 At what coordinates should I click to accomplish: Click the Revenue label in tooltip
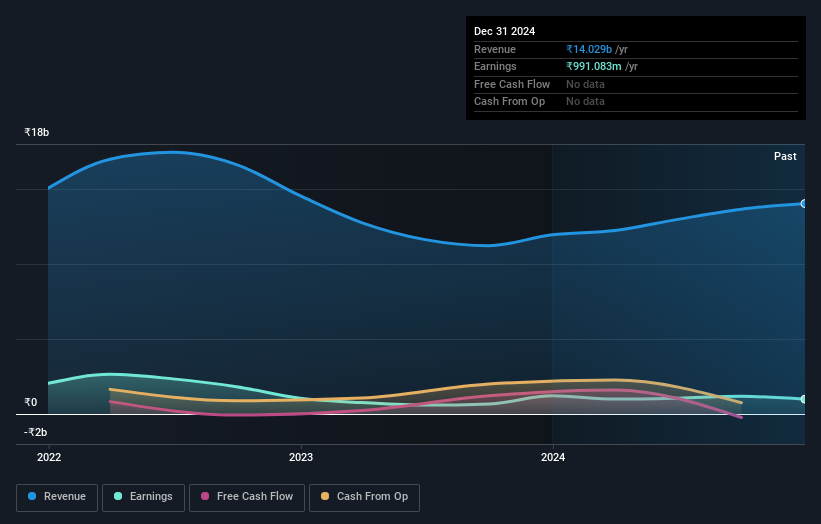pyautogui.click(x=495, y=49)
